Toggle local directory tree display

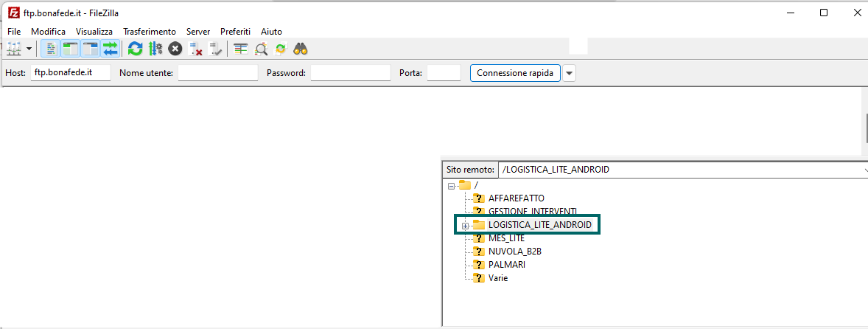coord(70,49)
